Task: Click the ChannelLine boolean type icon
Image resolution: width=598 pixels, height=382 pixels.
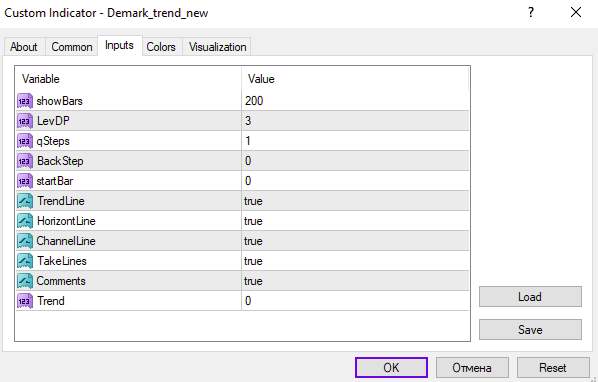Action: pos(25,241)
